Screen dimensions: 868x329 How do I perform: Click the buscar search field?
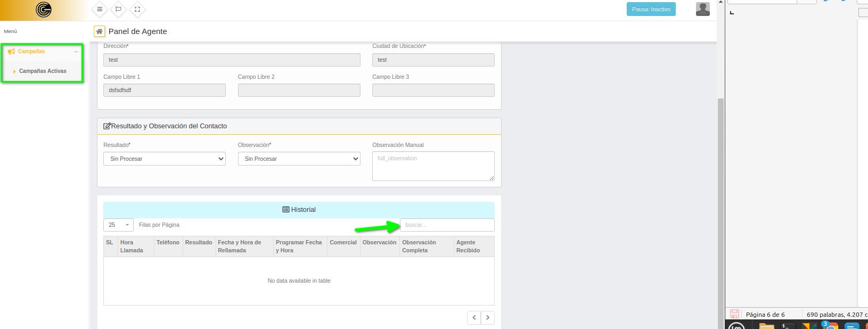point(447,225)
